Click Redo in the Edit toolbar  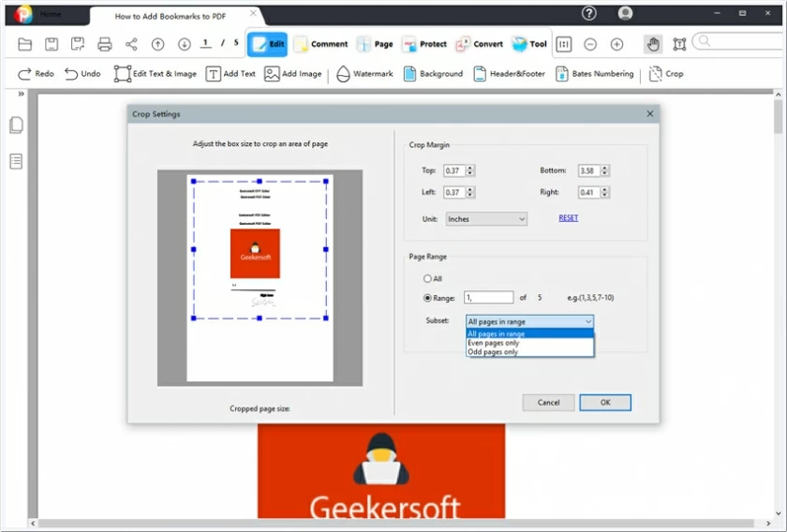click(36, 74)
